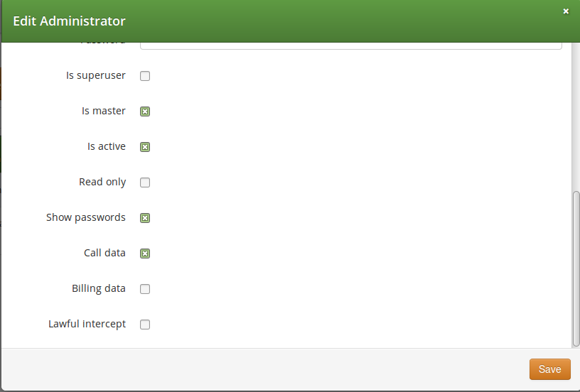Click the Edit Administrator title text
Screen dimensions: 580x392
click(69, 21)
